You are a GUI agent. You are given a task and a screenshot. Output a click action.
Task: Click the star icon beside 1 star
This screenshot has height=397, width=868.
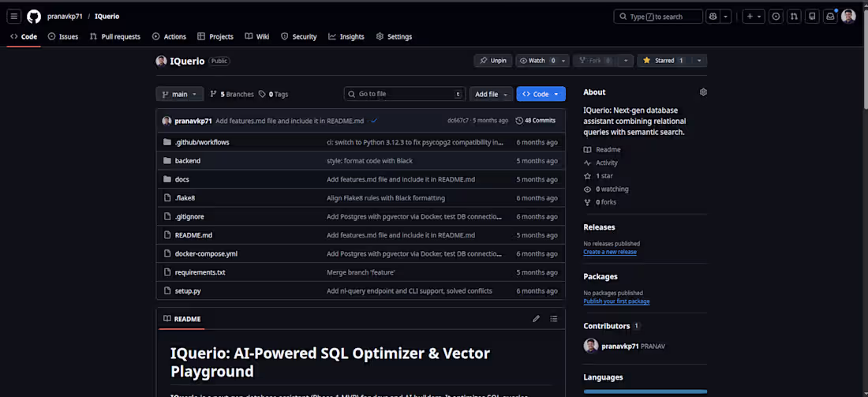coord(587,176)
